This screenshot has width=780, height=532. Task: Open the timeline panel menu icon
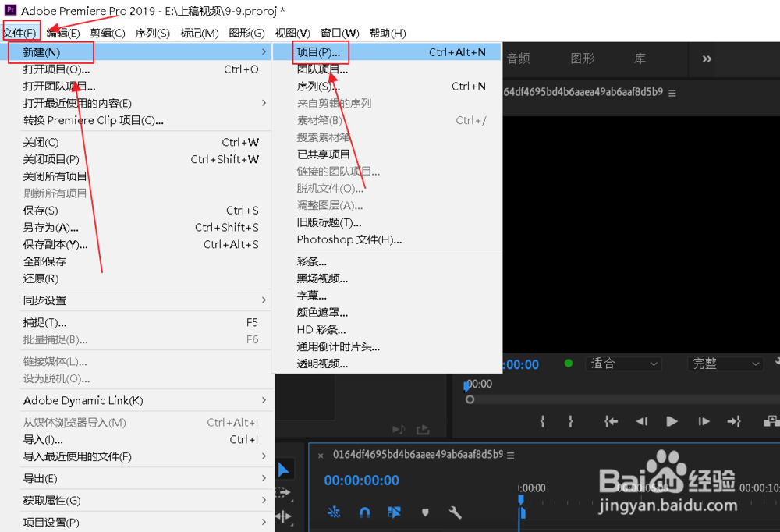tap(510, 456)
